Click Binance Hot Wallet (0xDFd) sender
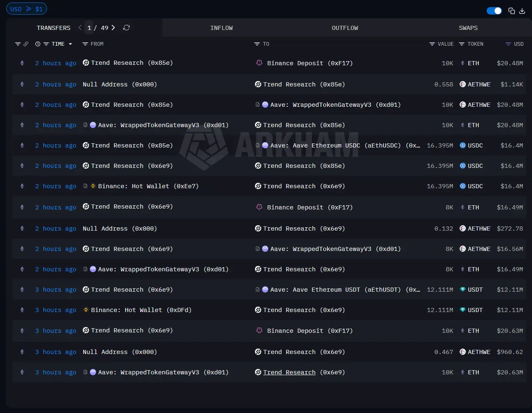This screenshot has height=413, width=532. pos(141,310)
